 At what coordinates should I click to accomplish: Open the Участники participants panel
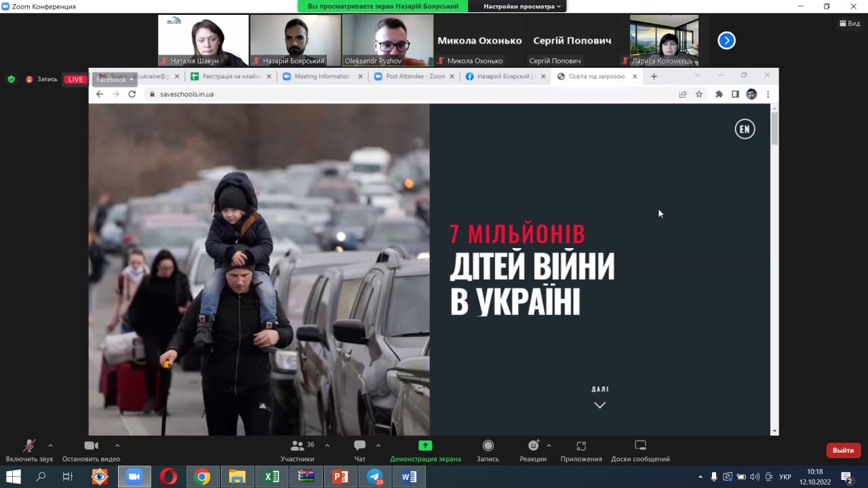[x=298, y=450]
